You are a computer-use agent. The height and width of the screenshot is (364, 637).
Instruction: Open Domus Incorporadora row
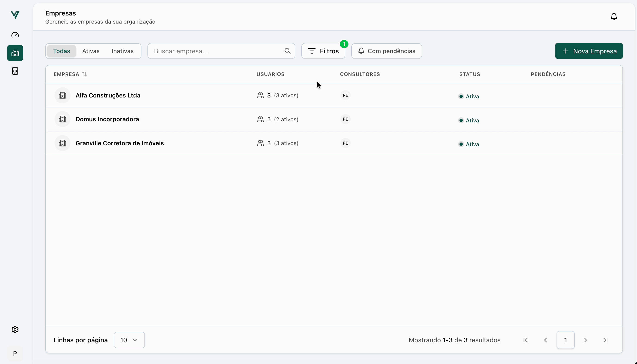(x=334, y=119)
